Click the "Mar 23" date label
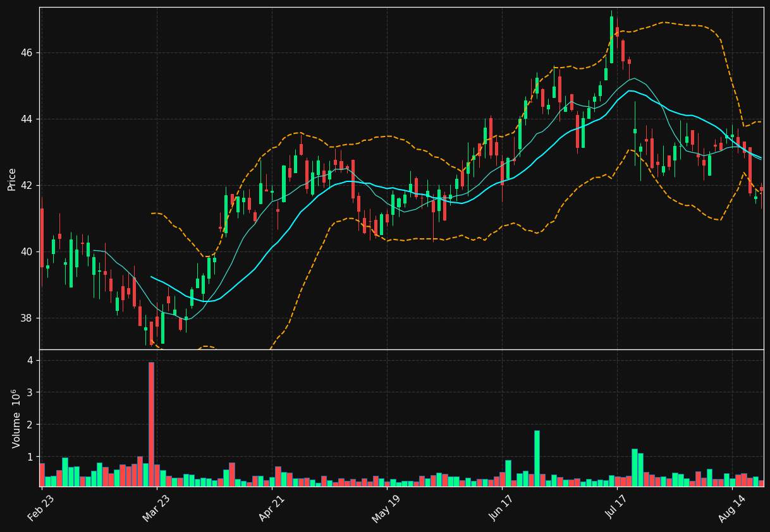Screen dimensions: 770x532 point(156,508)
